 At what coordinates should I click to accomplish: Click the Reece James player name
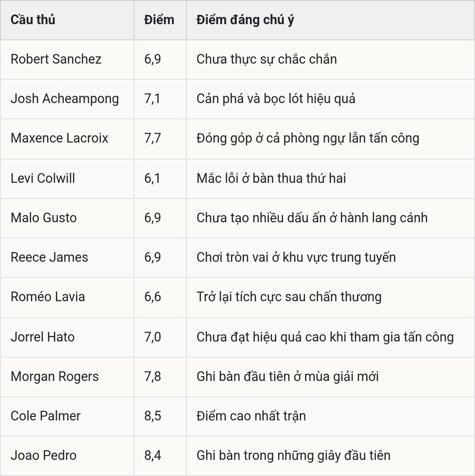coord(49,257)
